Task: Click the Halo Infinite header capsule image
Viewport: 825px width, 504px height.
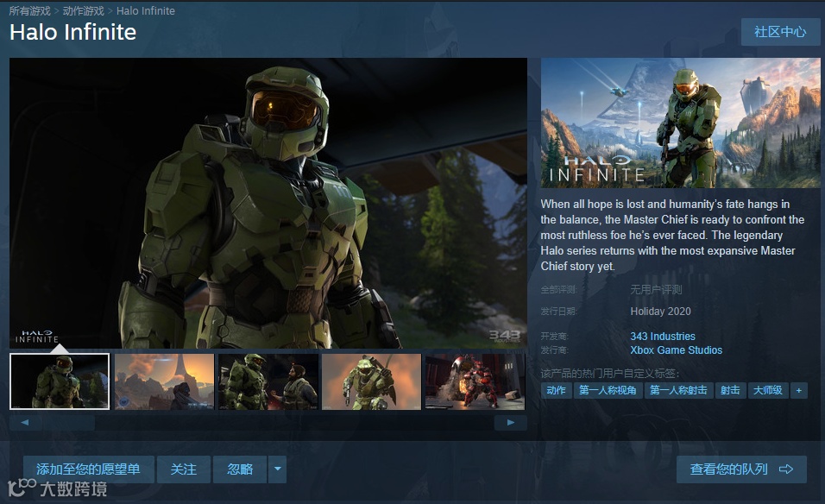Action: coord(680,123)
